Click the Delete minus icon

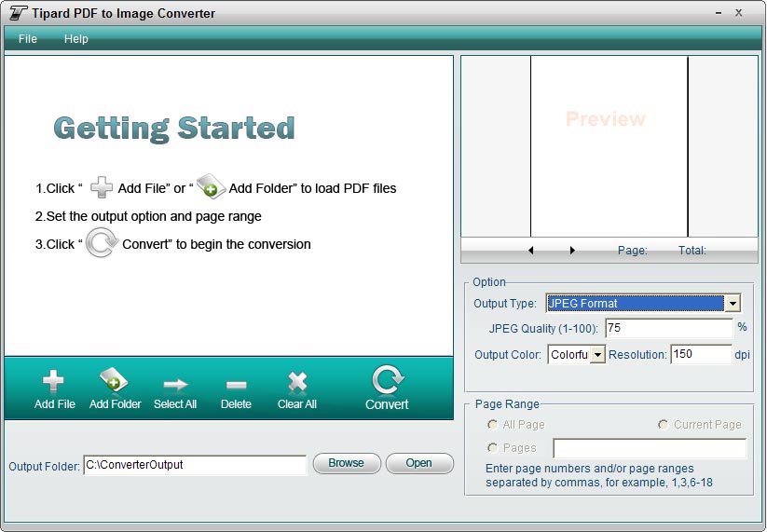pyautogui.click(x=237, y=386)
